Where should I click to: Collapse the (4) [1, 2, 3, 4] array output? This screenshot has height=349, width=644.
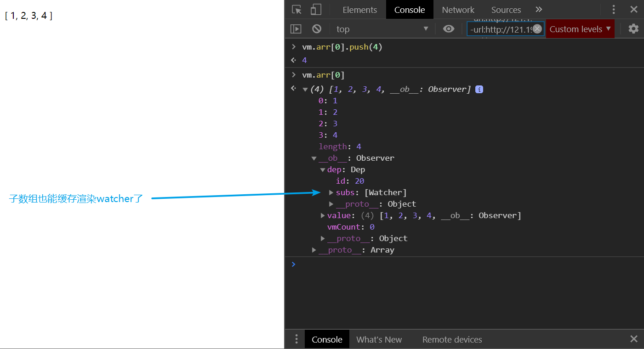305,90
